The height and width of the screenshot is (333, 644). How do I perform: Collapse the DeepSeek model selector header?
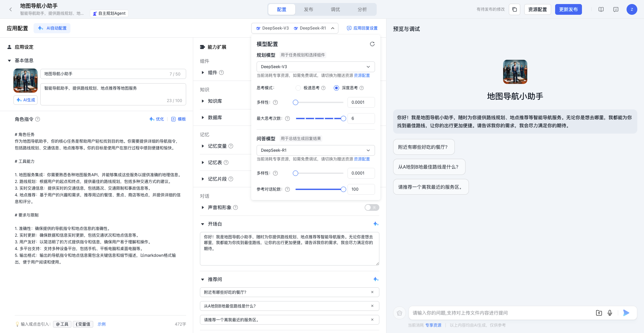point(295,28)
